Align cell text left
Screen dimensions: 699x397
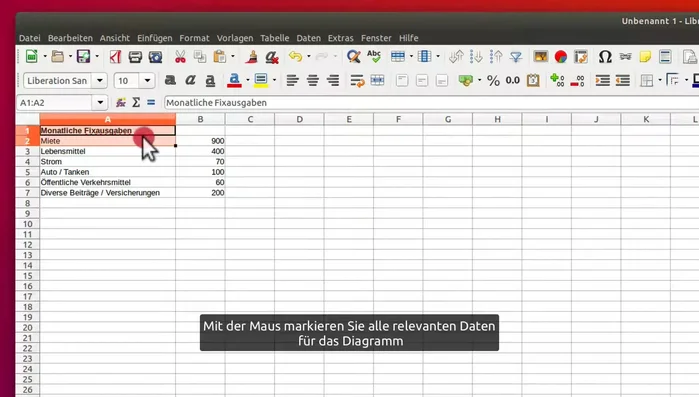292,81
